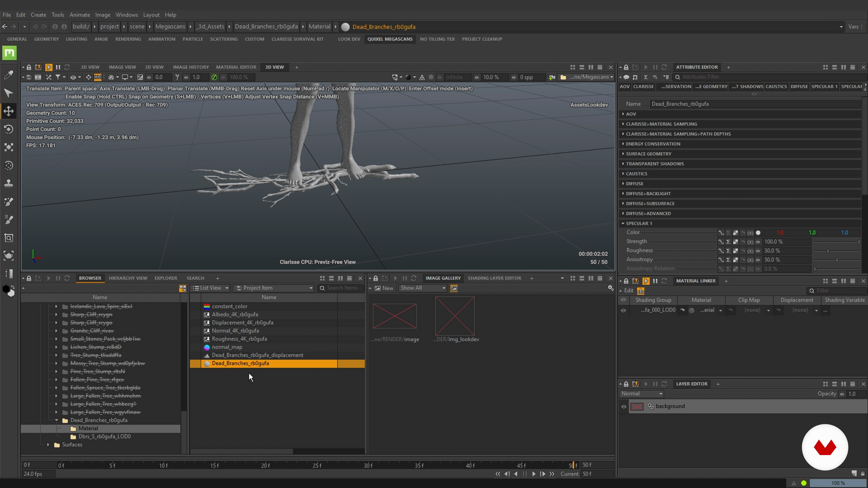
Task: Toggle the lock on the 3D view panel
Action: point(29,67)
